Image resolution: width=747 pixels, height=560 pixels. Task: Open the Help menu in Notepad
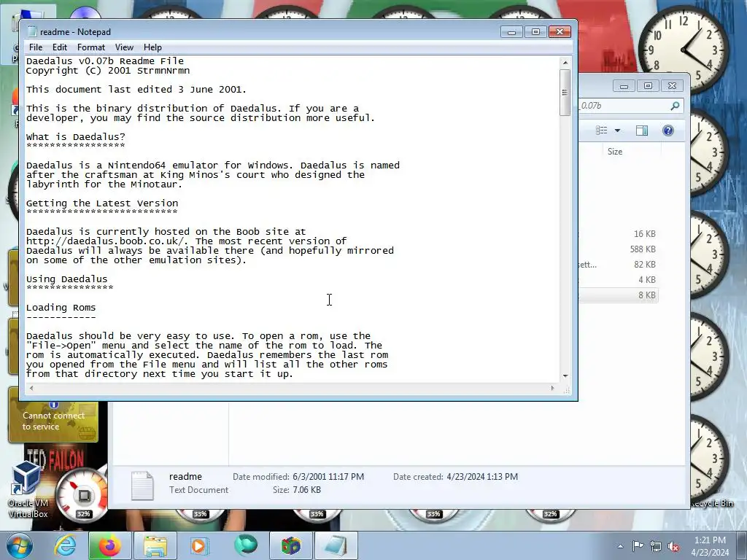[x=152, y=47]
